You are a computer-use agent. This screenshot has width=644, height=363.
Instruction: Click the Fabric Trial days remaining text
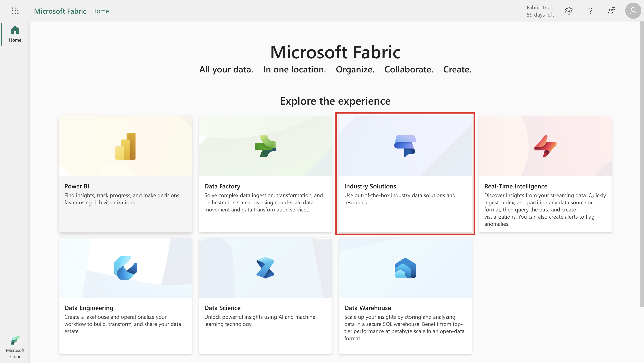pos(540,11)
